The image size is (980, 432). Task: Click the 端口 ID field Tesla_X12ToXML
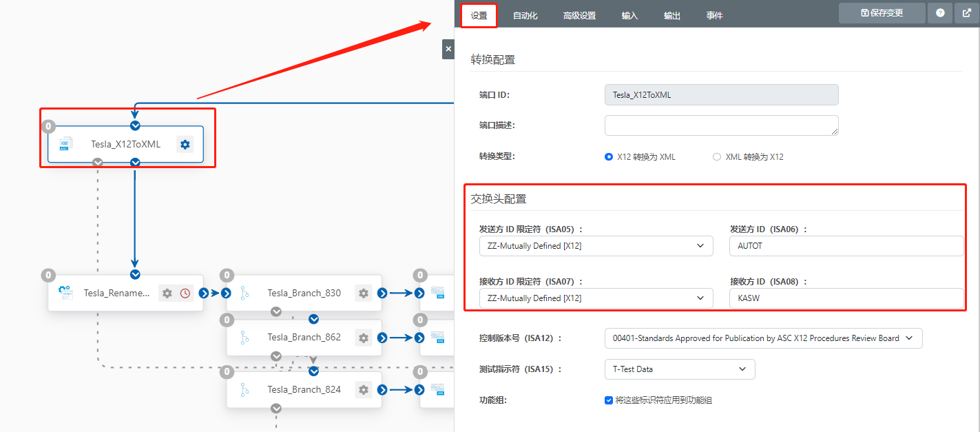721,94
